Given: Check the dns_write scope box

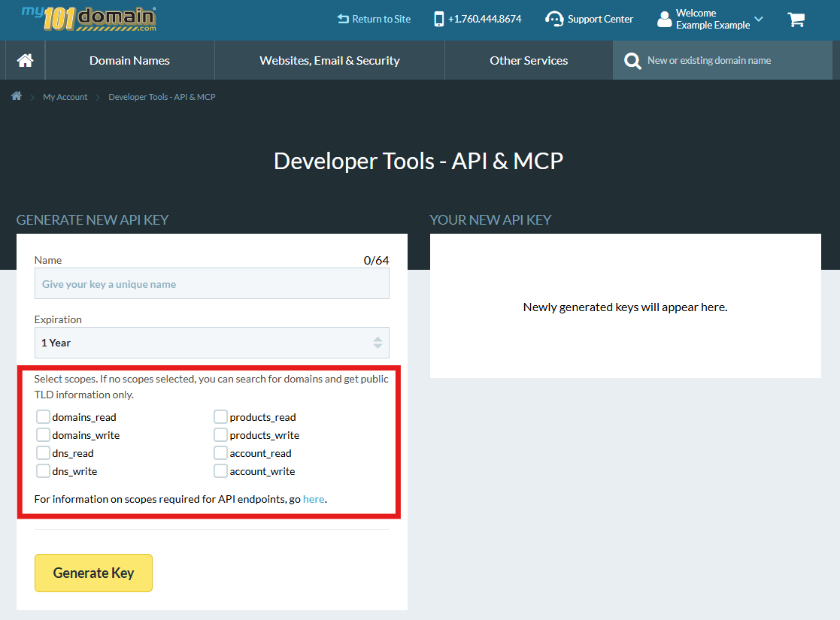Looking at the screenshot, I should pyautogui.click(x=44, y=471).
